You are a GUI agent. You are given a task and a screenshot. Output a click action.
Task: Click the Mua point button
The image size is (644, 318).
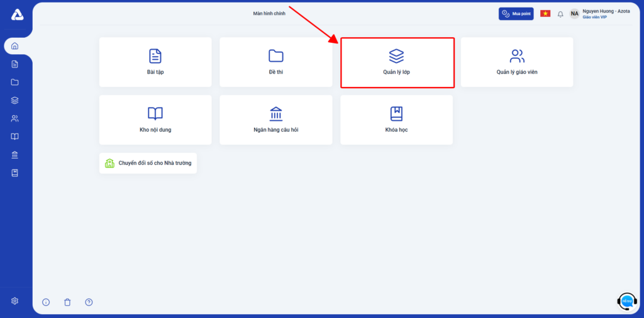(x=516, y=14)
